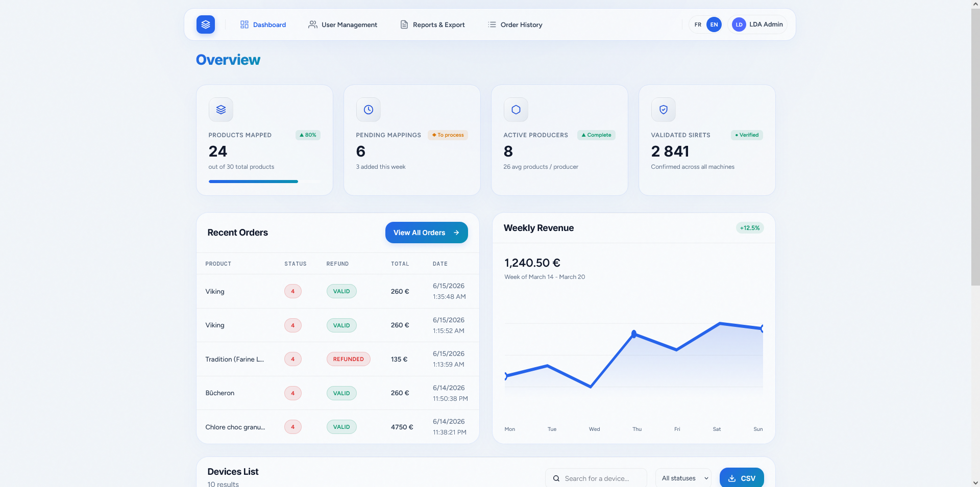Viewport: 980px width, 487px height.
Task: Switch language to FR
Action: pyautogui.click(x=698, y=24)
